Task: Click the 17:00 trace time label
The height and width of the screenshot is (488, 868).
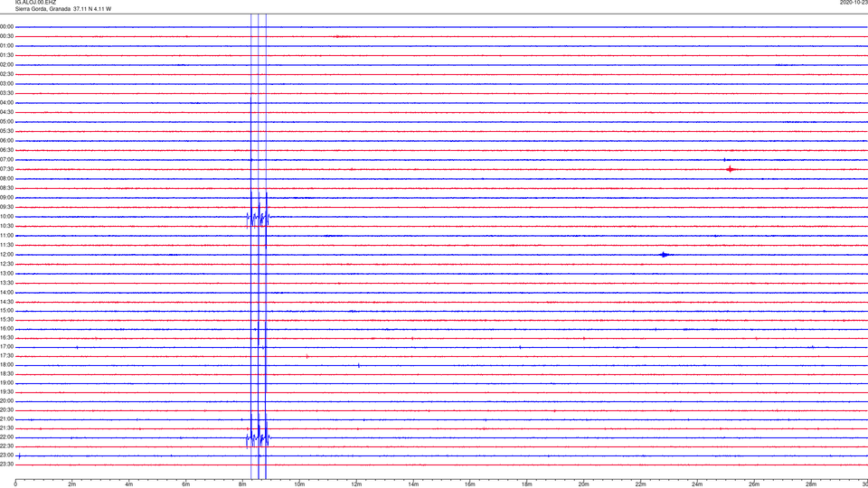Action: pos(6,347)
